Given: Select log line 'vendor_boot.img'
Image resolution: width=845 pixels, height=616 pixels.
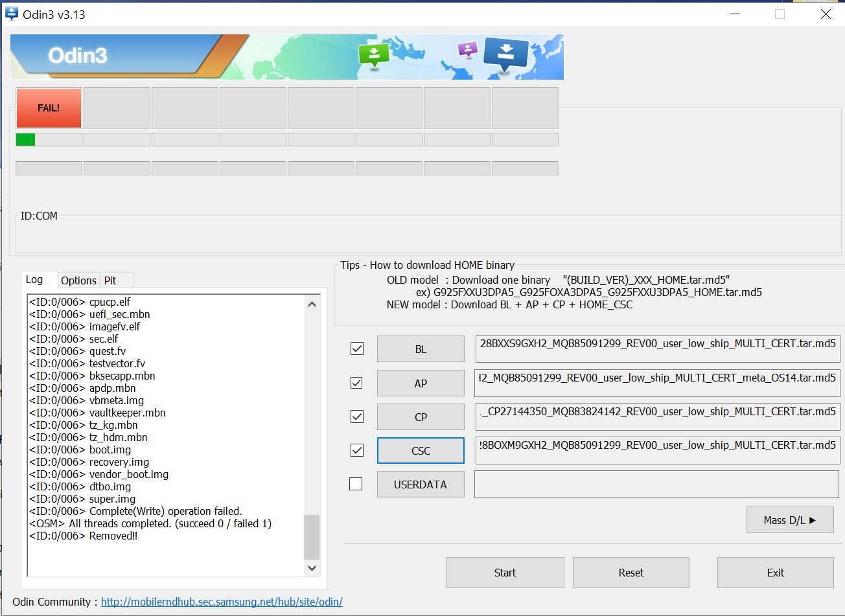Looking at the screenshot, I should pyautogui.click(x=99, y=474).
